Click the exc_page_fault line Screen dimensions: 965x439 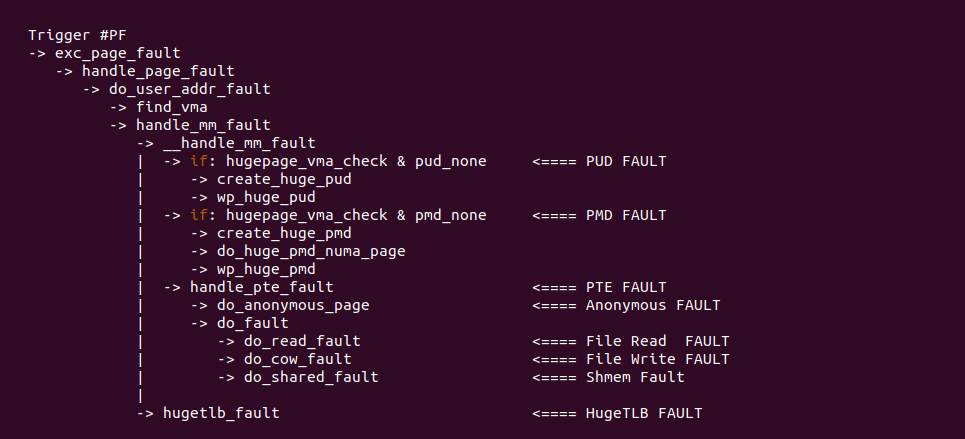click(x=117, y=53)
